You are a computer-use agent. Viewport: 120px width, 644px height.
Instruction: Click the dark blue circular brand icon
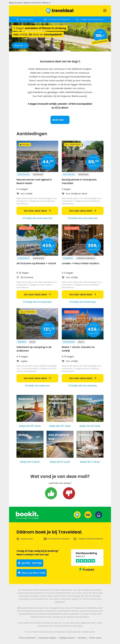click(x=99, y=515)
